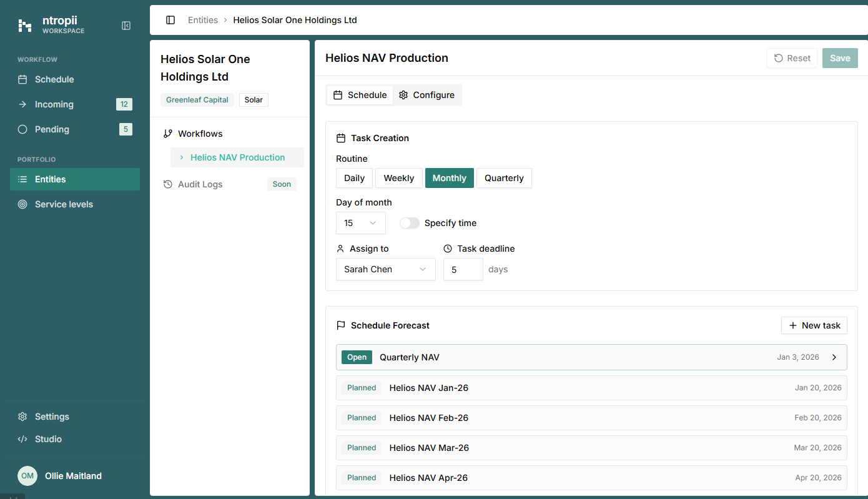Select the Daily routine option

354,178
